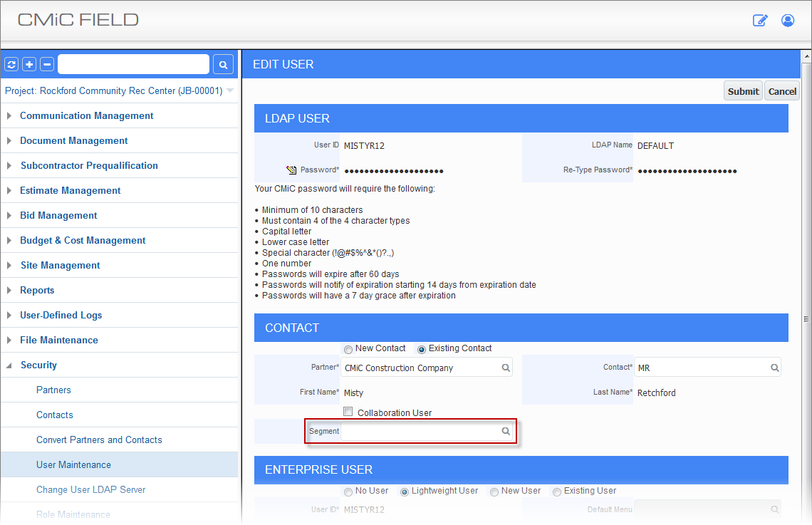Viewport: 812px width, 525px height.
Task: Select the New Contact radio button
Action: tap(348, 348)
